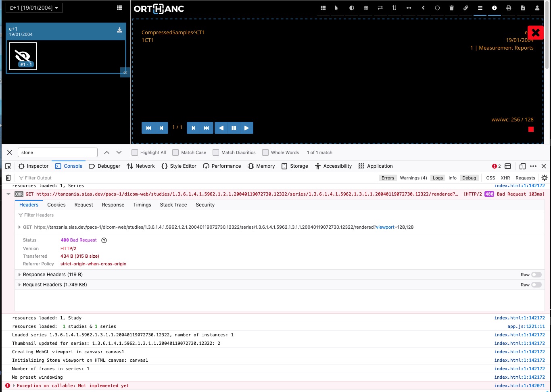The width and height of the screenshot is (551, 392).
Task: Close the find bar
Action: tap(10, 152)
